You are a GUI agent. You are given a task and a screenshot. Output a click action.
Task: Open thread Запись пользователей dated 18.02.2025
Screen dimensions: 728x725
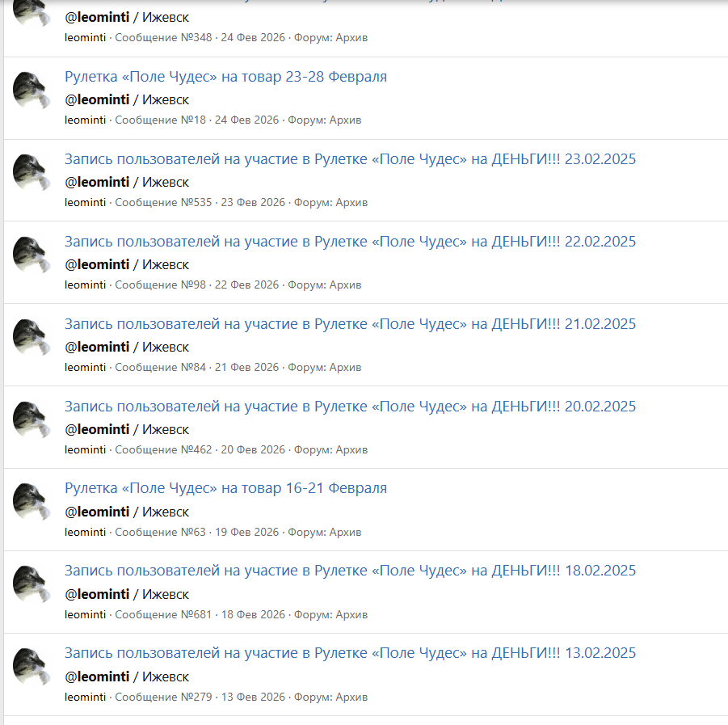[x=350, y=571]
